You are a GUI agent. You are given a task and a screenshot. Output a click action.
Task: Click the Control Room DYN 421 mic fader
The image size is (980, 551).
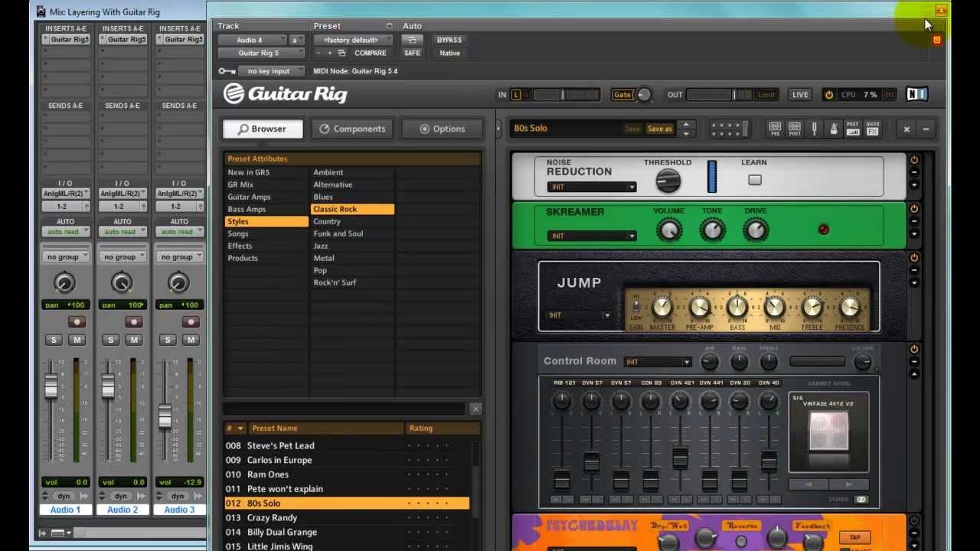pos(680,458)
